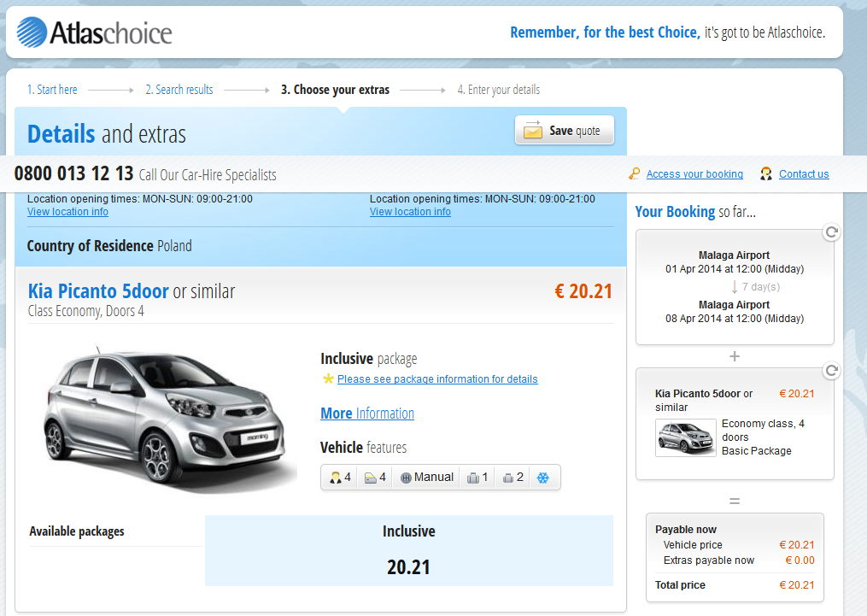Open the left View location info link

(x=67, y=212)
